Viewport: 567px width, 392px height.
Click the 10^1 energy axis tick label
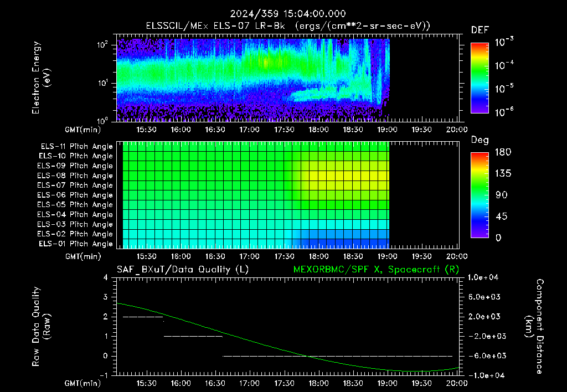pos(102,83)
